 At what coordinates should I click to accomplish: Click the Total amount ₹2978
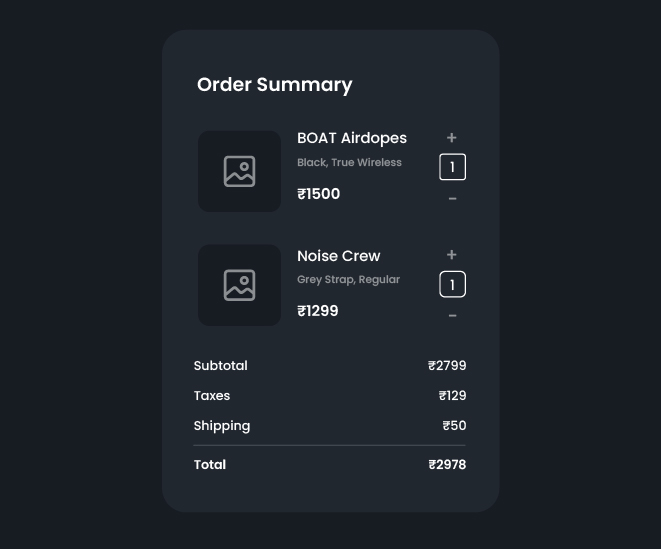[447, 465]
